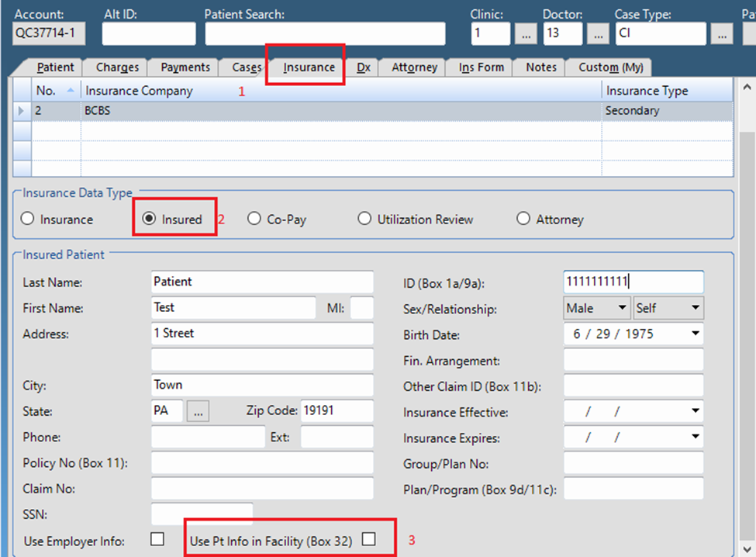The height and width of the screenshot is (557, 756).
Task: Switch to the Attorney tab
Action: pos(414,67)
